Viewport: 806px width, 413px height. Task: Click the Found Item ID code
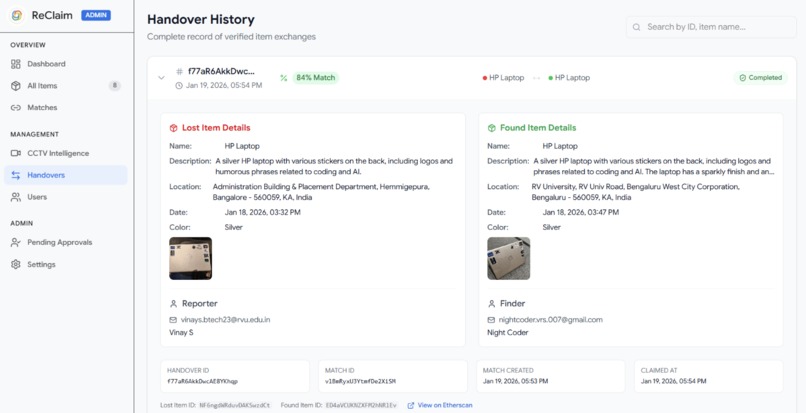click(x=362, y=405)
